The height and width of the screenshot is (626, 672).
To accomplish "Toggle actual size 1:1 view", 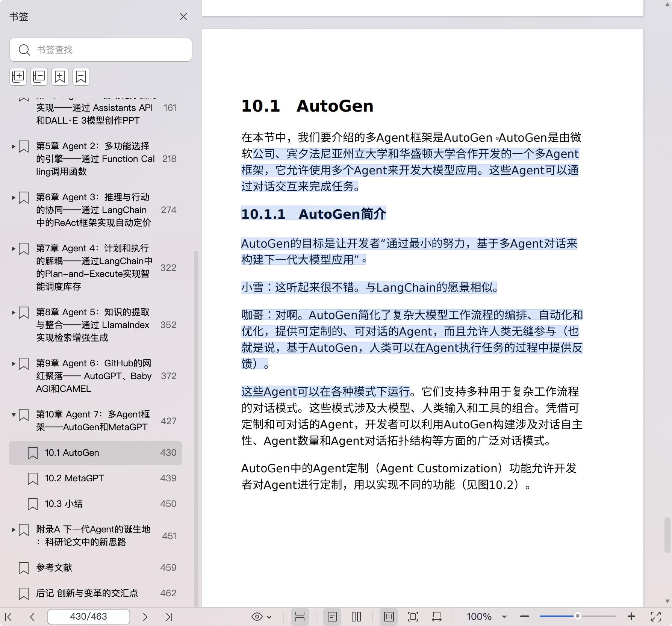I will tap(389, 617).
